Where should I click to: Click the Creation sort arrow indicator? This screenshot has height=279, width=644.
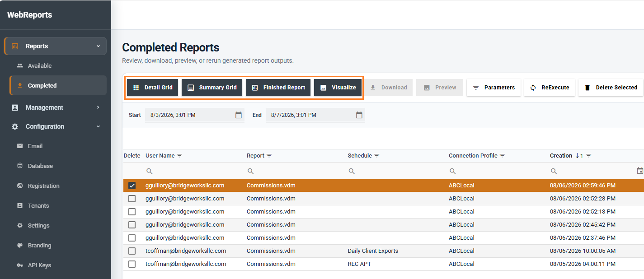pyautogui.click(x=577, y=156)
